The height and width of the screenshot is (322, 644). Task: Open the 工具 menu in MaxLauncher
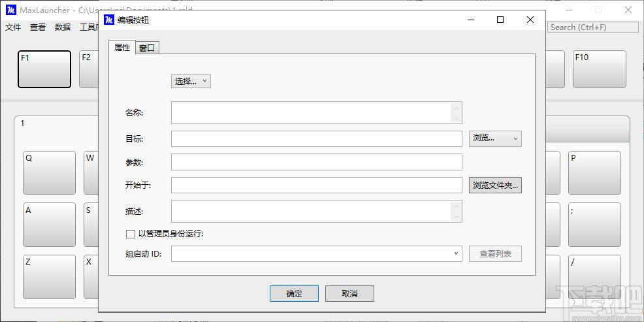89,27
